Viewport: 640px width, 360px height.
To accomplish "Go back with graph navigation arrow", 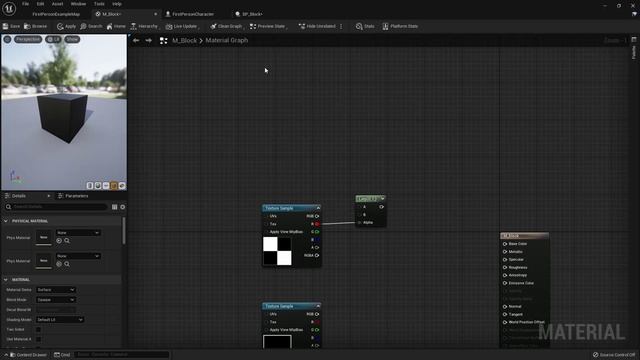I will coord(136,40).
